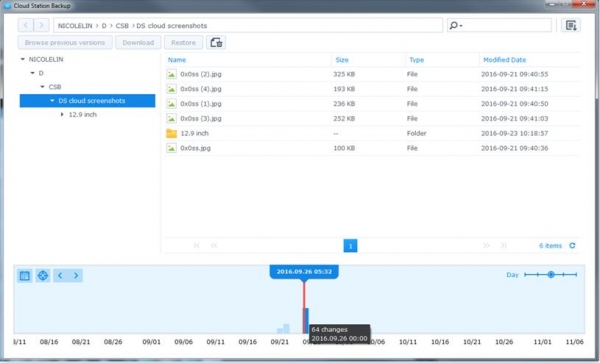
Task: Select NICOLELIN in the folder tree
Action: (46, 59)
